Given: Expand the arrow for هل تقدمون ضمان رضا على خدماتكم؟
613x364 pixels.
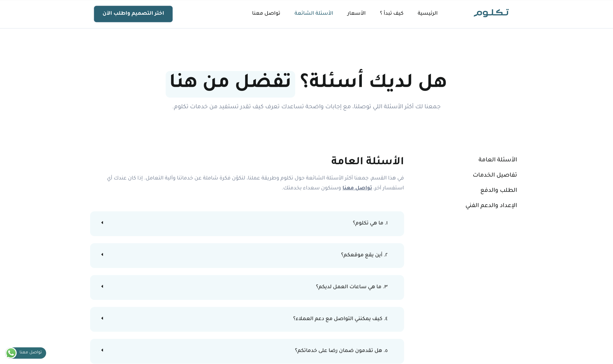Looking at the screenshot, I should [102, 350].
